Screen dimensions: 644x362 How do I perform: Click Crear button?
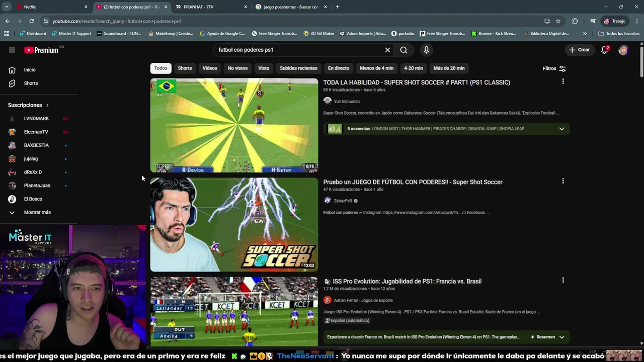pyautogui.click(x=579, y=50)
